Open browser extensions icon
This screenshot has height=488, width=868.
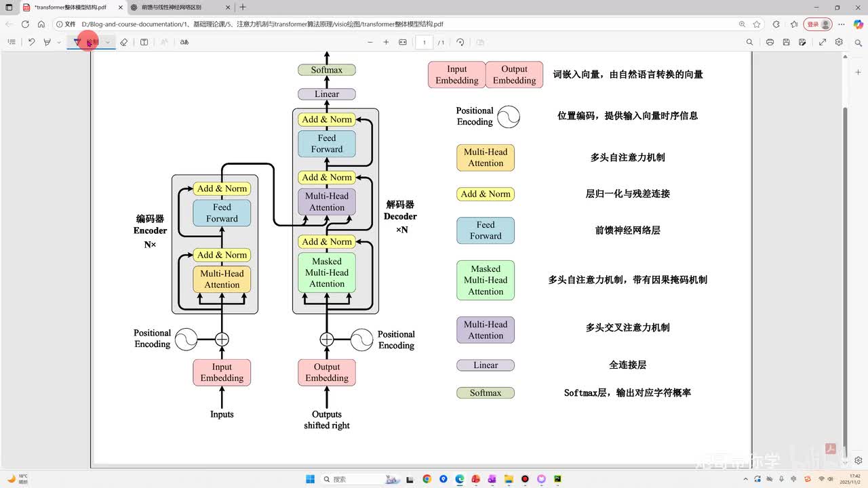(x=776, y=24)
